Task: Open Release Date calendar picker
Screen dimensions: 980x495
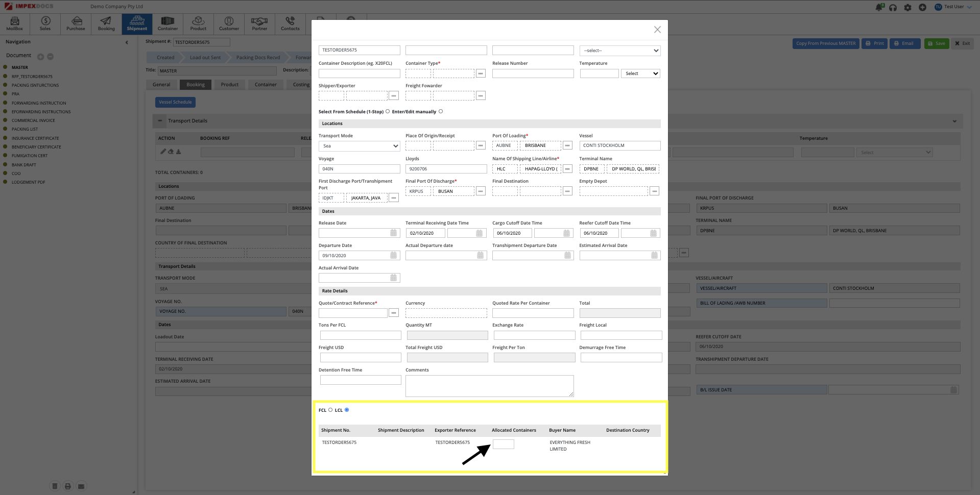Action: (x=393, y=233)
